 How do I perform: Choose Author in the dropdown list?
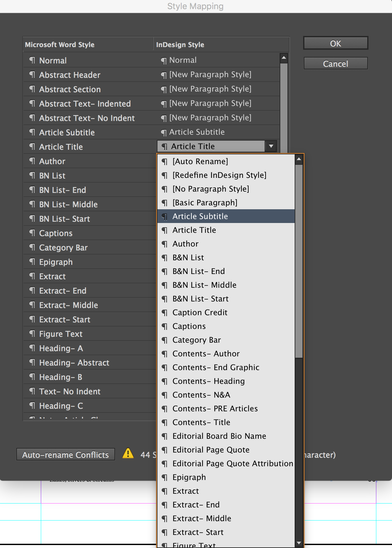coord(226,244)
